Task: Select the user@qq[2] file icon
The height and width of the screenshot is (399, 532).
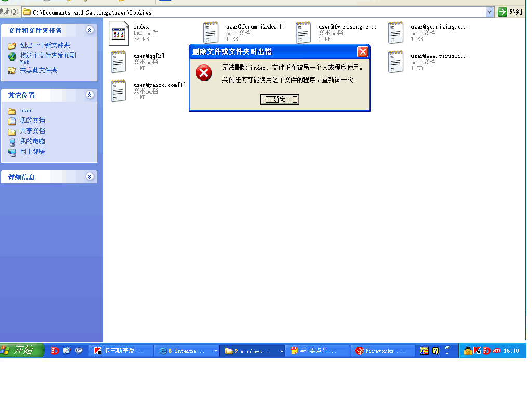Action: point(118,62)
